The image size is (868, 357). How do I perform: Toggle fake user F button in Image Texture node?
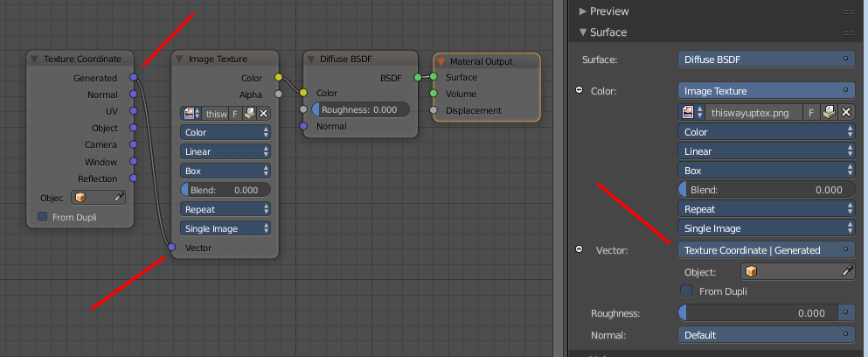coord(235,114)
